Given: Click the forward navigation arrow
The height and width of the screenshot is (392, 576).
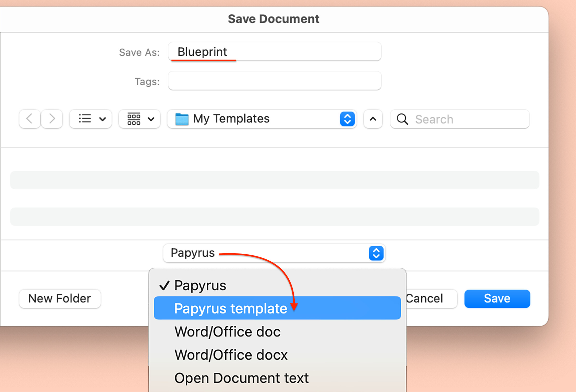Looking at the screenshot, I should [51, 119].
